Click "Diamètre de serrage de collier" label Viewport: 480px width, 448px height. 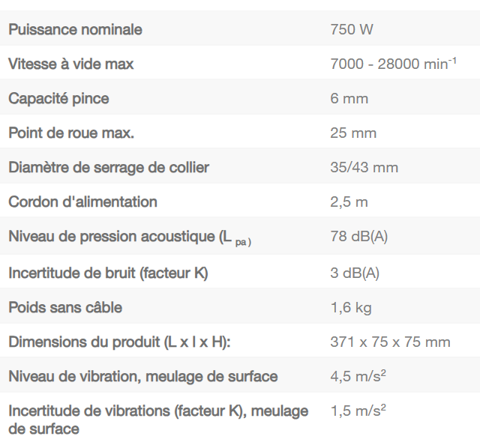[109, 167]
